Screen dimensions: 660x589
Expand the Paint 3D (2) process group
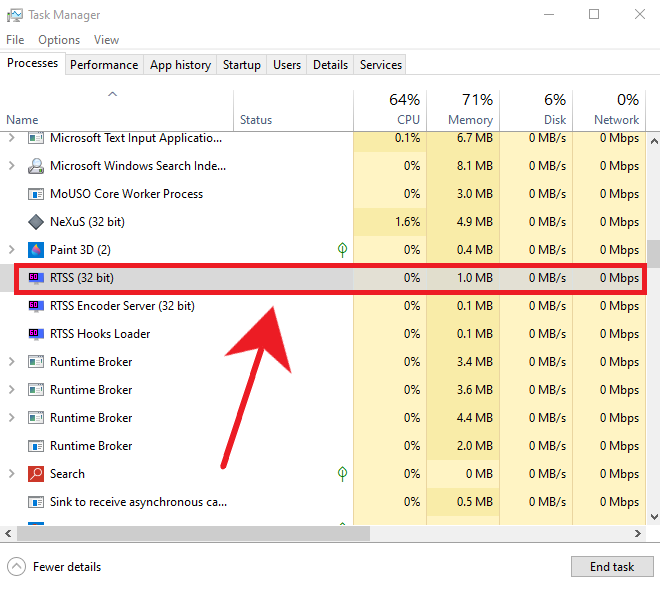point(12,250)
